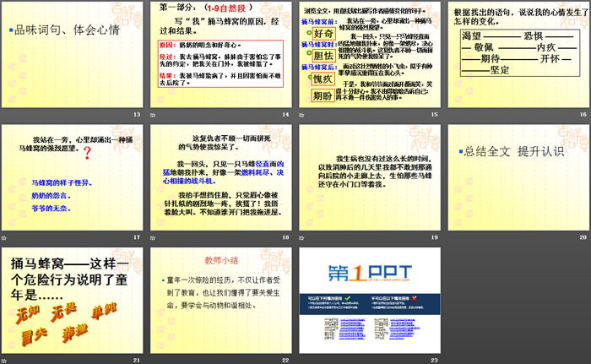Select slide 16 thumbnail with 渴望 恐惧 sequence
The height and width of the screenshot is (364, 591).
coord(518,54)
